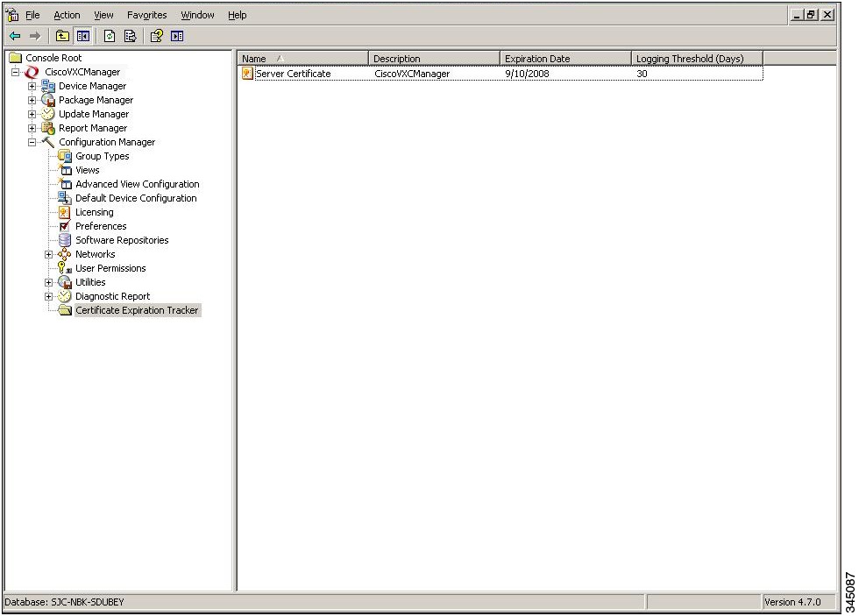This screenshot has width=859, height=616.
Task: Click the User Permissions key icon
Action: [x=65, y=268]
